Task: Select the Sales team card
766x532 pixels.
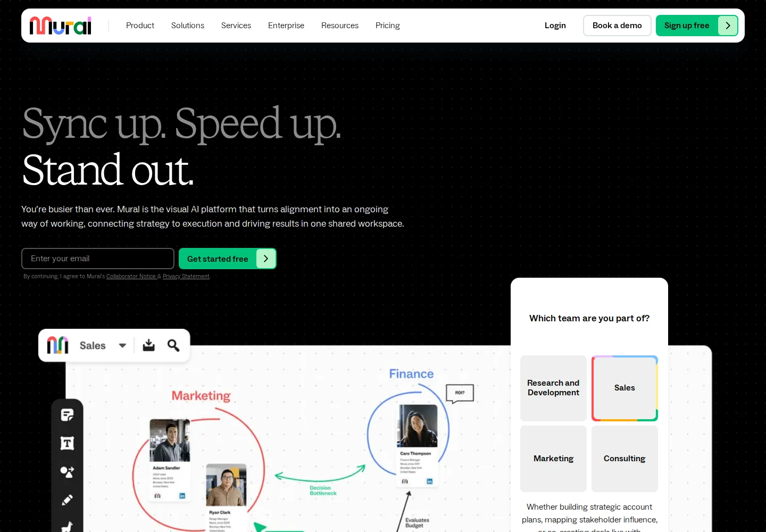Action: click(625, 388)
